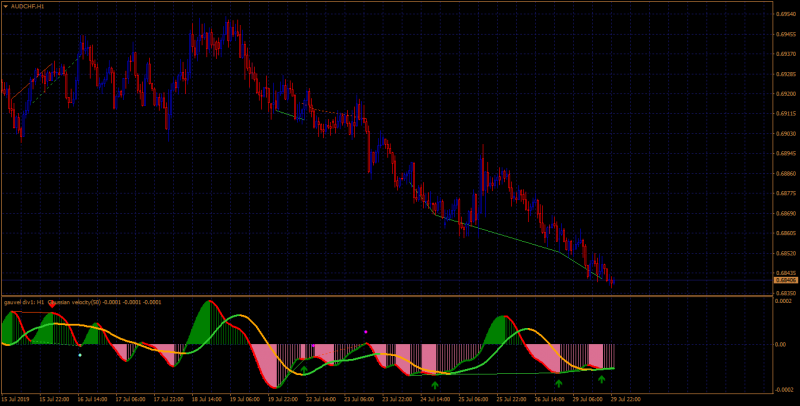Click the 17 Jul 06:00 time label
This screenshot has height=406, width=800.
[130, 399]
